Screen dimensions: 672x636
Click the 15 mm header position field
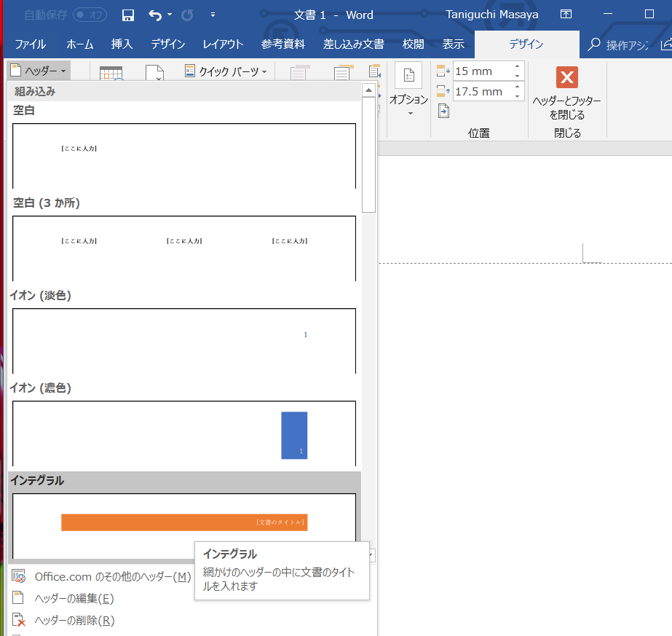(483, 71)
